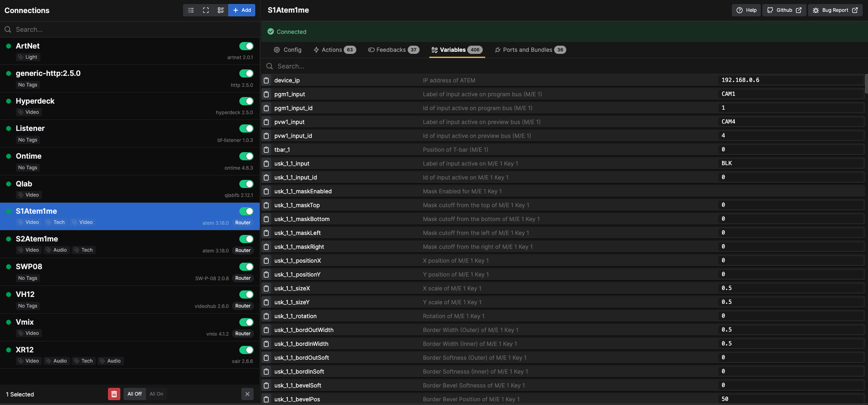Viewport: 868px width, 405px height.
Task: Toggle the generic-http:2.5.0 connection off
Action: click(x=246, y=73)
